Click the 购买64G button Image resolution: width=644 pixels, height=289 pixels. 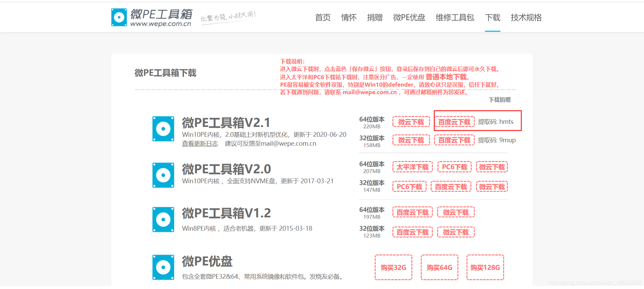pos(439,267)
